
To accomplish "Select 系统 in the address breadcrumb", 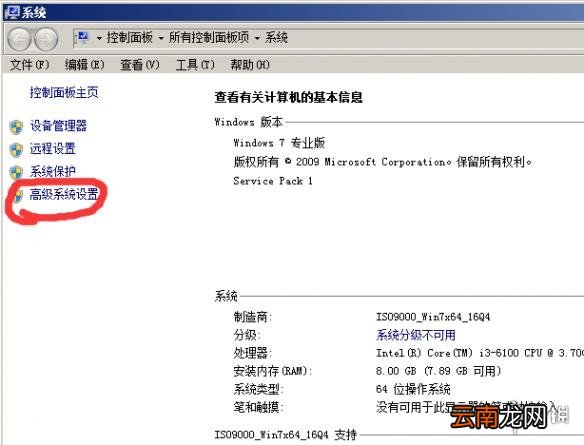I will point(276,38).
